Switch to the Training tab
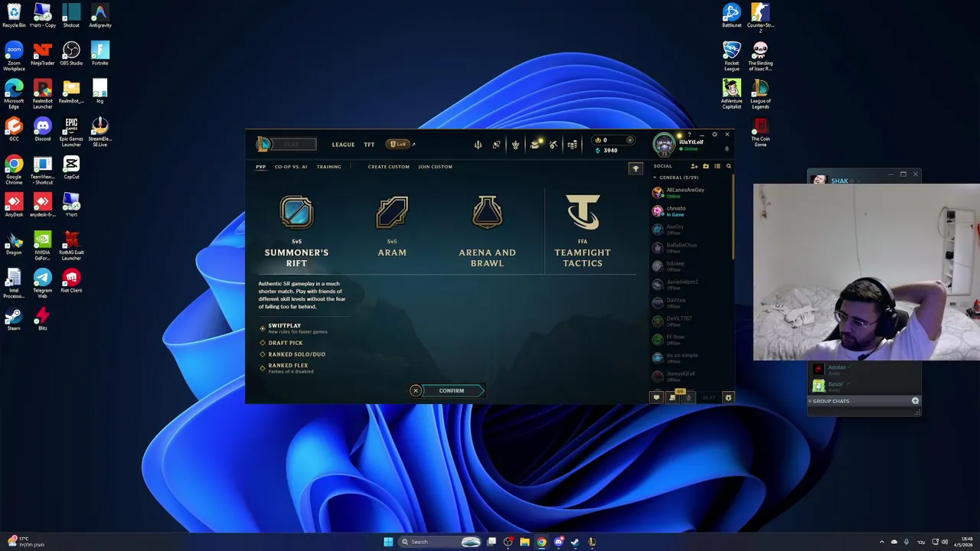This screenshot has width=980, height=551. coord(329,167)
